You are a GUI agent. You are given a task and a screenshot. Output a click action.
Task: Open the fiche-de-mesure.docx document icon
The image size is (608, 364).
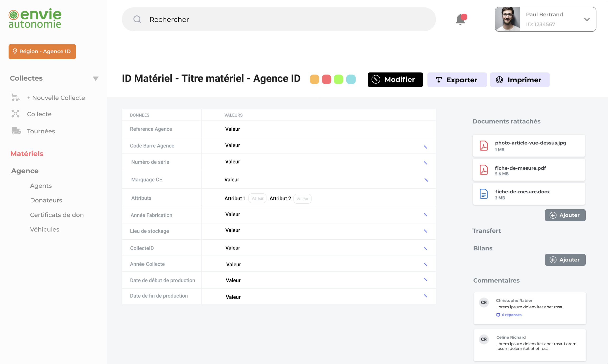[x=484, y=194]
